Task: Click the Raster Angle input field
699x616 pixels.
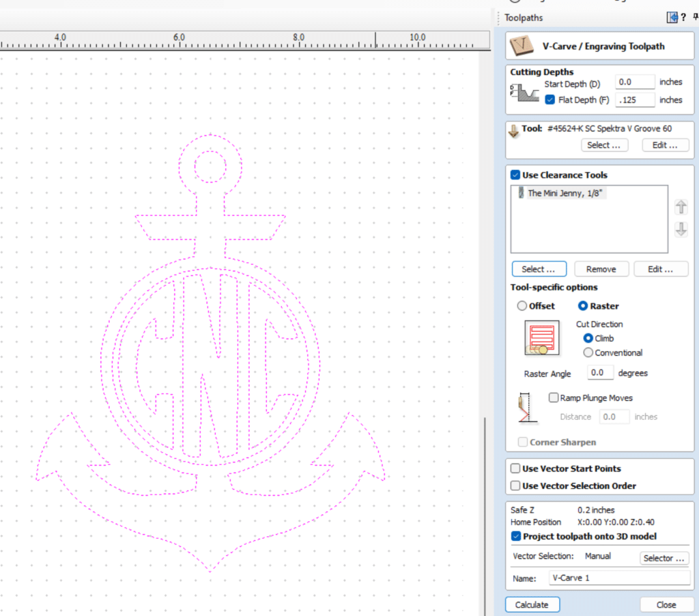Action: coord(599,372)
